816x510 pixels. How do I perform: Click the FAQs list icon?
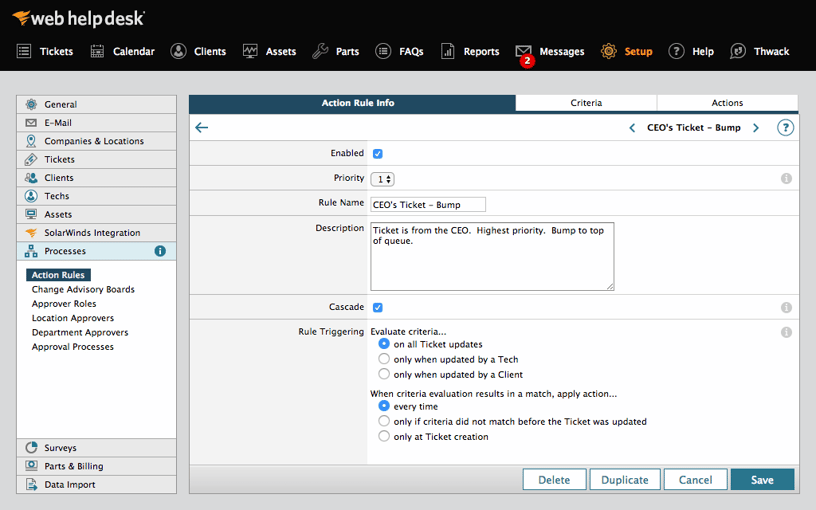pos(383,51)
